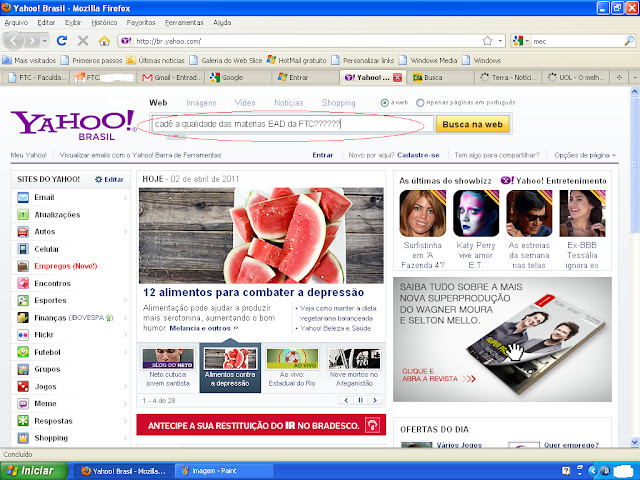Image resolution: width=640 pixels, height=480 pixels.
Task: Reload the page with the refresh icon
Action: point(62,41)
